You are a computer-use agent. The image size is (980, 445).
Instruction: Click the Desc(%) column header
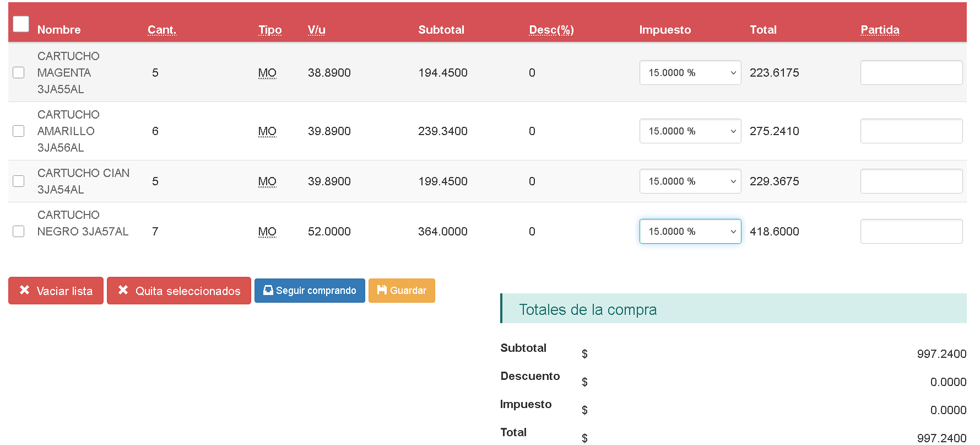pyautogui.click(x=551, y=30)
